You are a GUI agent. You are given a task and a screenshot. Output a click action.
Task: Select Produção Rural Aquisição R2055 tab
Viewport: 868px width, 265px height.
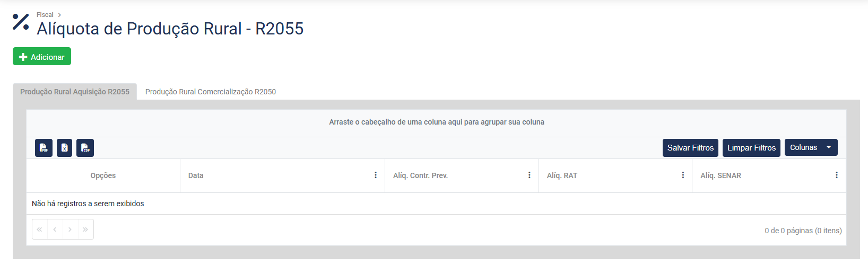click(75, 92)
